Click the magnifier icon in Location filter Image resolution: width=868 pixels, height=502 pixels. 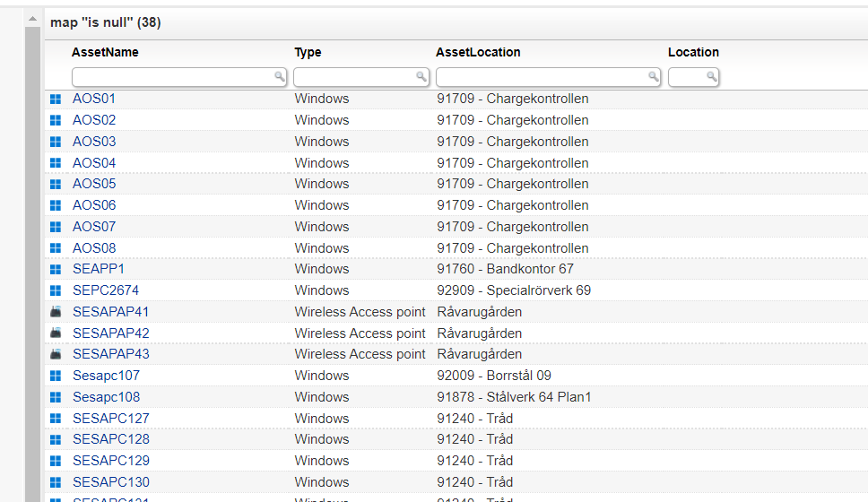pyautogui.click(x=712, y=77)
